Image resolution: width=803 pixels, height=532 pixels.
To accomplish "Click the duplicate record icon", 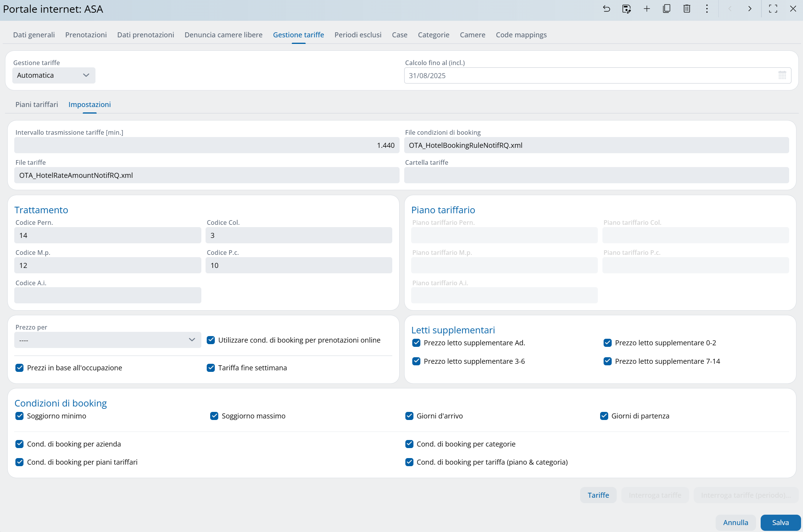I will (x=667, y=9).
